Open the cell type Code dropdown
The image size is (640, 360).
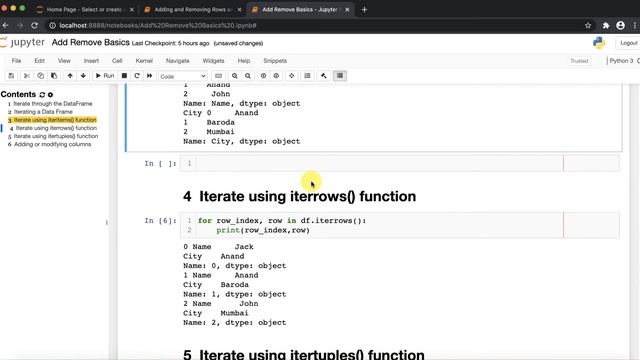pyautogui.click(x=182, y=76)
